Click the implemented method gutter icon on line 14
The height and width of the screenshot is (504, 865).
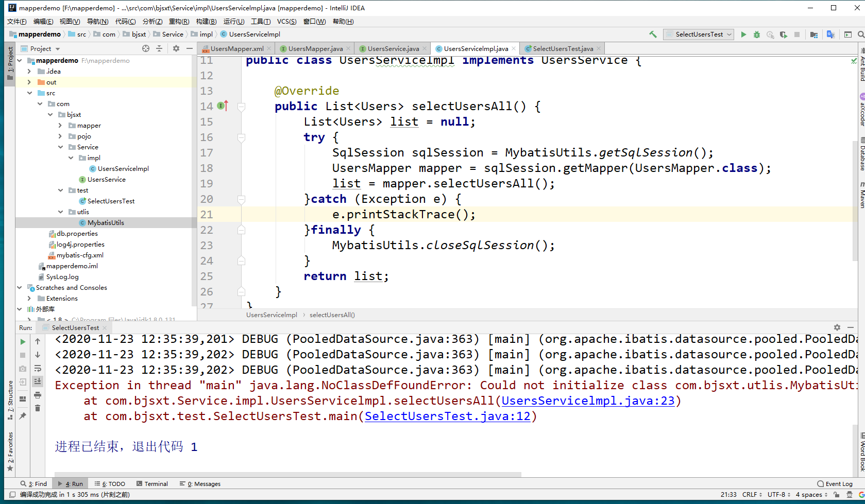pos(222,106)
